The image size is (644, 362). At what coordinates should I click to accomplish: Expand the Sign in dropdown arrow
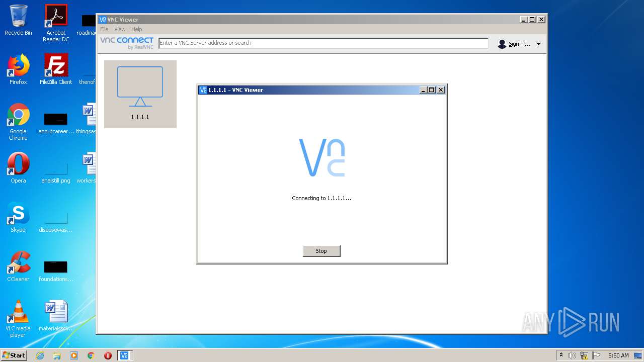coord(538,44)
